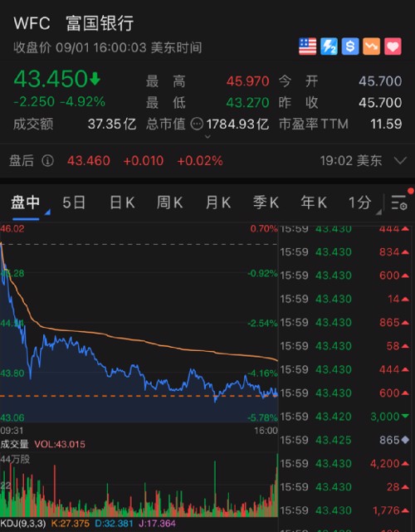Open the market cap details bubble icon
Viewport: 415px width, 532px height.
(197, 124)
